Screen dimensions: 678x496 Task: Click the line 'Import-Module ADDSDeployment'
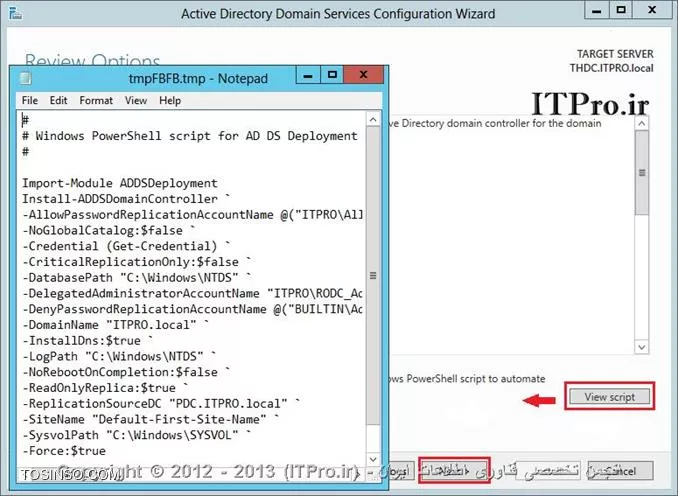(x=120, y=183)
